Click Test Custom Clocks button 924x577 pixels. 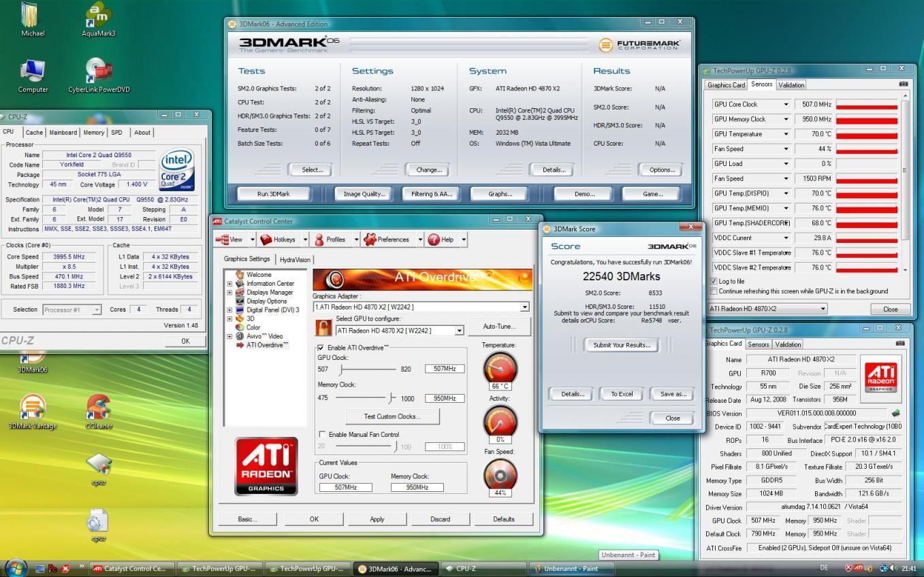click(x=392, y=416)
